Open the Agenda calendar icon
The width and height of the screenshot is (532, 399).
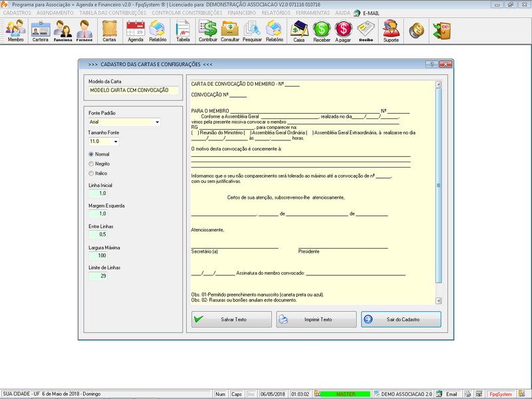point(136,31)
